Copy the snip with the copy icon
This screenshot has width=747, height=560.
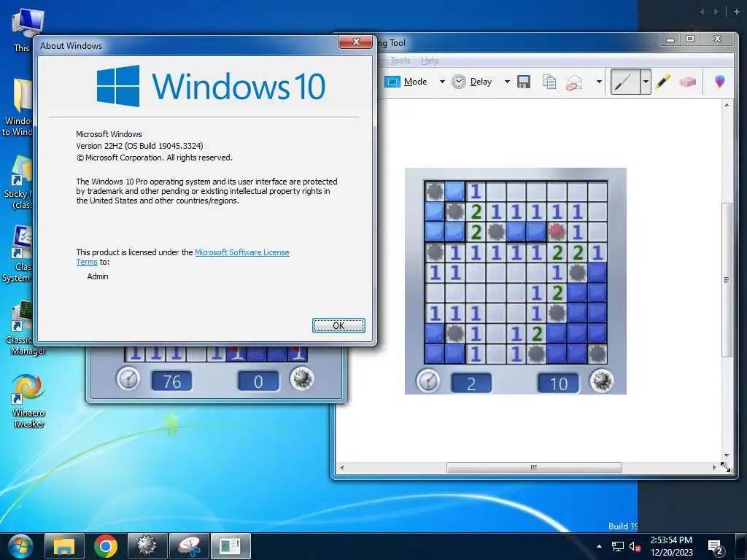coord(549,82)
